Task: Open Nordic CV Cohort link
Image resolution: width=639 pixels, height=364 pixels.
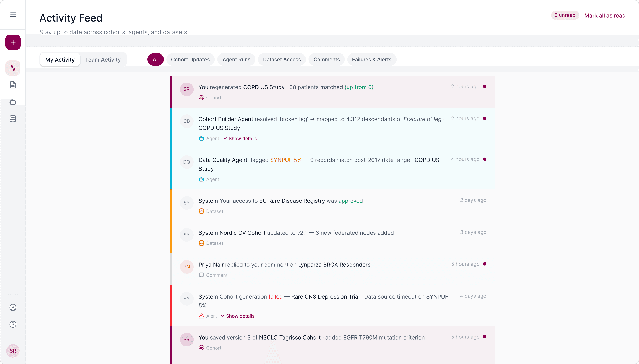Action: point(242,233)
